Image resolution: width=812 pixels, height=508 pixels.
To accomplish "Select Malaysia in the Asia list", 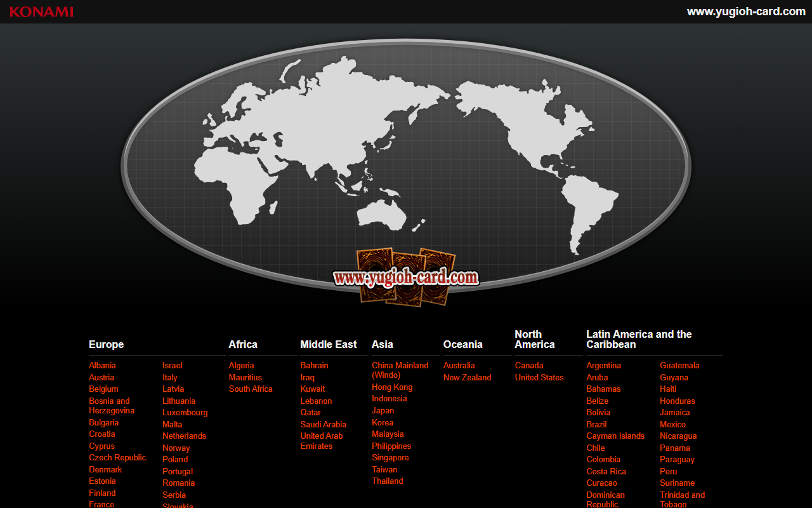I will (388, 434).
